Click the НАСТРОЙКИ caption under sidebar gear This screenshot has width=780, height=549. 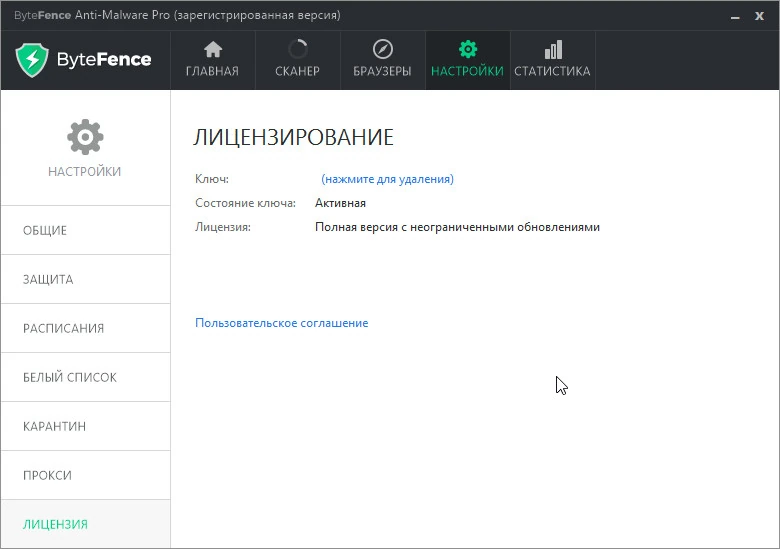85,172
